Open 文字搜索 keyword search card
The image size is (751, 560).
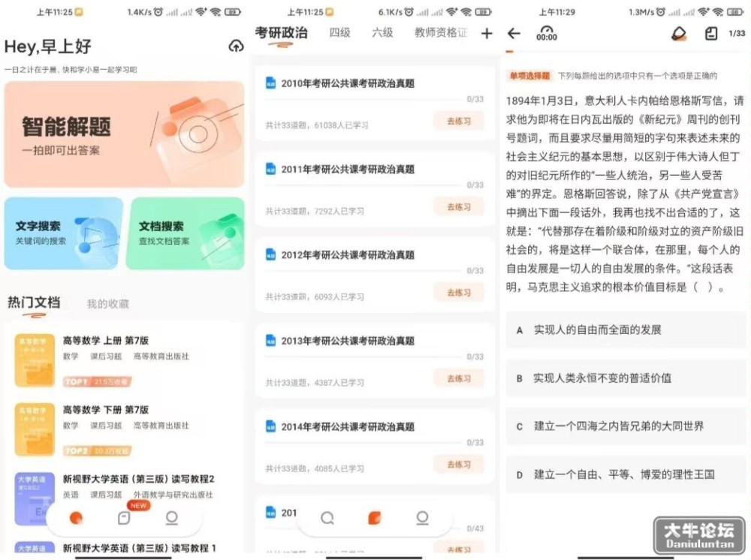point(64,233)
